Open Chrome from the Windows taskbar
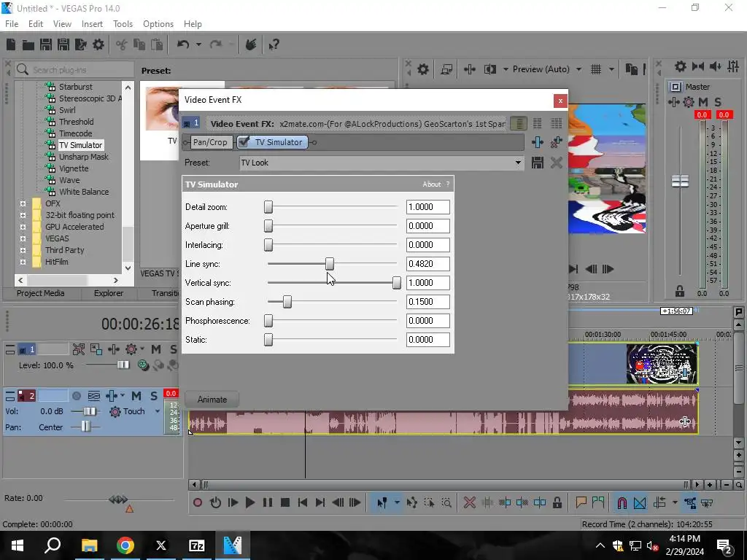 pos(125,545)
